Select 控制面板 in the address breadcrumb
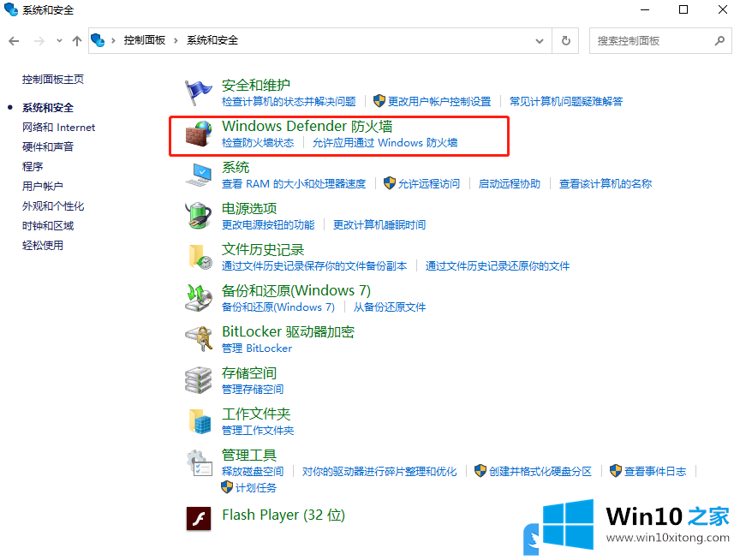 145,40
